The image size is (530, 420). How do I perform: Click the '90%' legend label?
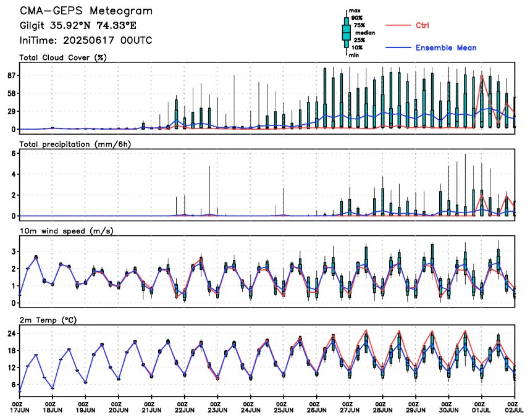(357, 18)
